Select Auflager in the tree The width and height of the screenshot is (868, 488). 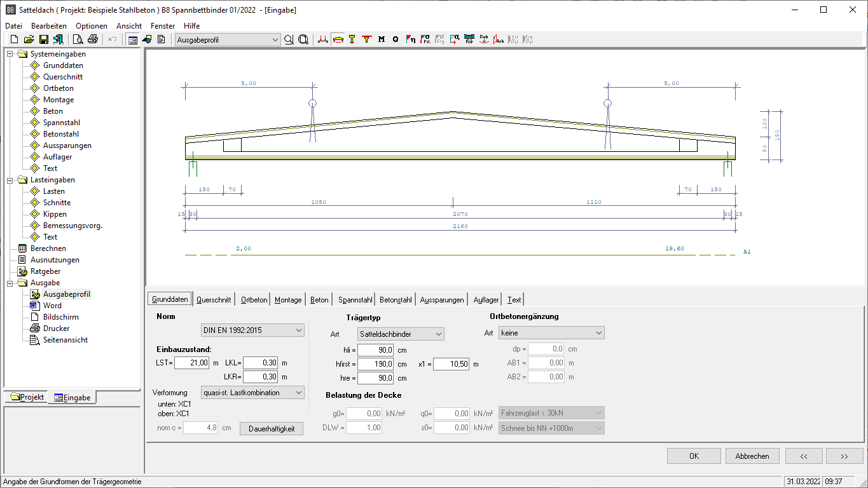pos(57,157)
